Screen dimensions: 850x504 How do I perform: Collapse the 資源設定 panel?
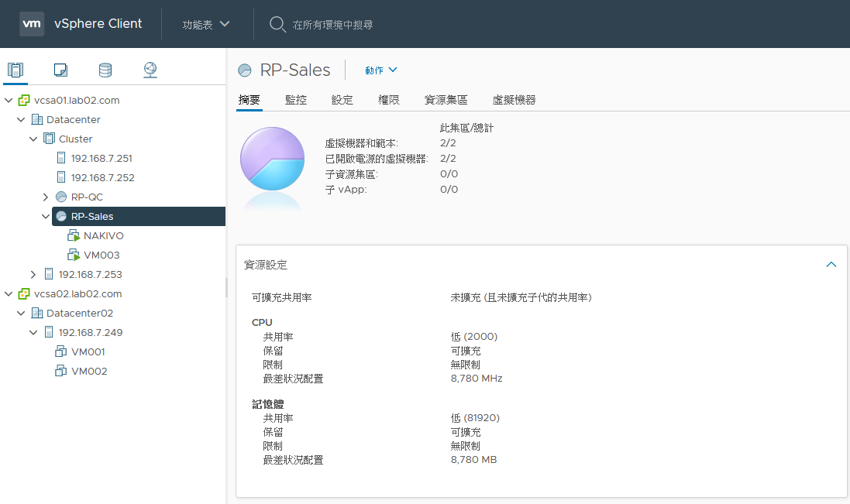[831, 265]
